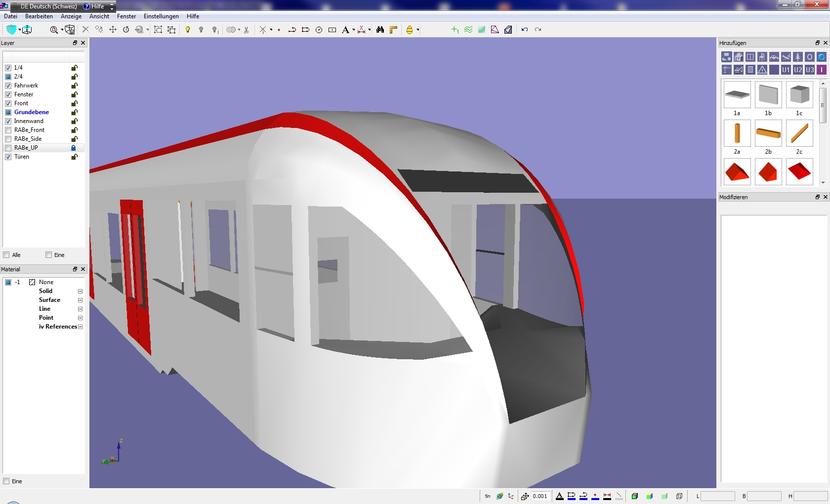Click the yellow light bulb icon
This screenshot has width=830, height=504.
pos(188,30)
